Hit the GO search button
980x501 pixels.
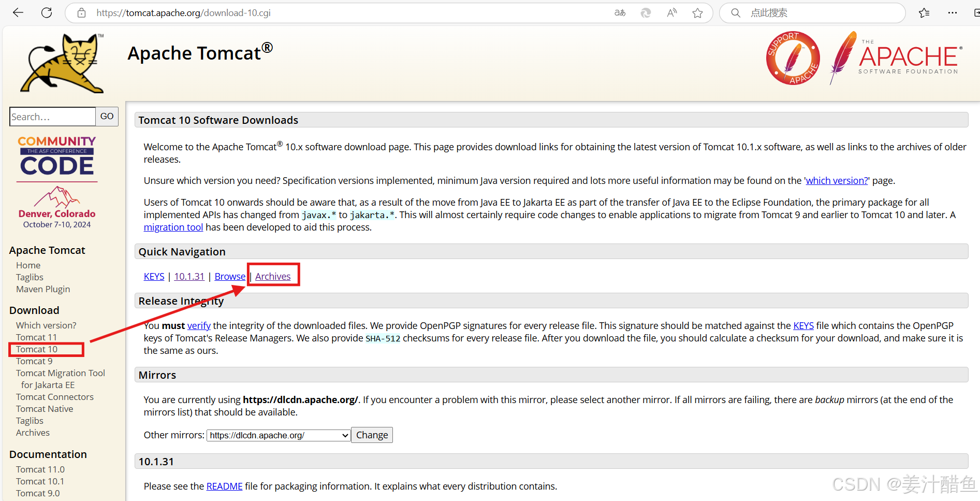click(107, 117)
